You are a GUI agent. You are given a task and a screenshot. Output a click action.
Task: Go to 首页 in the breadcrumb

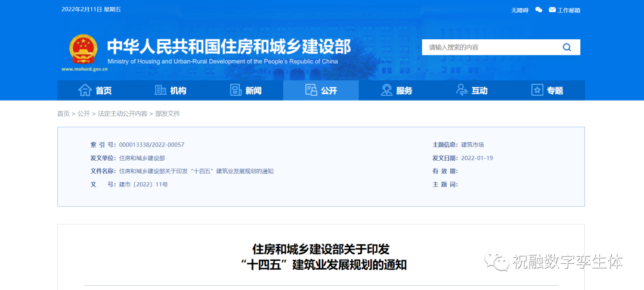click(x=63, y=114)
